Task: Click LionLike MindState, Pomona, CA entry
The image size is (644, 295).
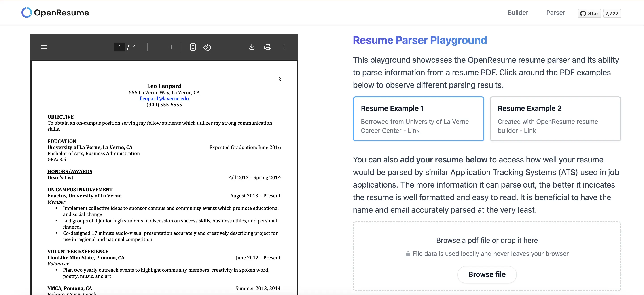Action: tap(86, 258)
